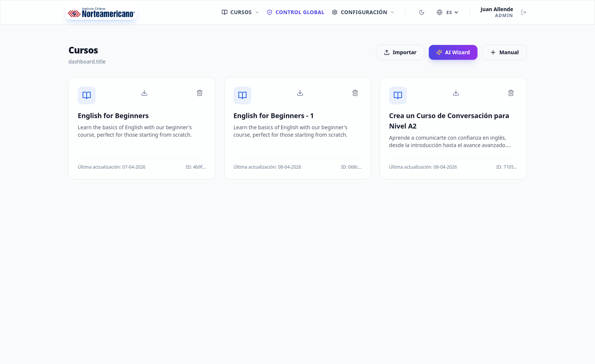The image size is (595, 364).
Task: Click the Manual create button
Action: (504, 52)
